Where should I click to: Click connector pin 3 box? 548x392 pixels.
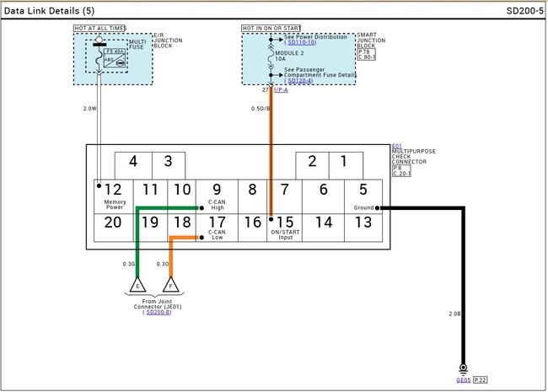[169, 165]
